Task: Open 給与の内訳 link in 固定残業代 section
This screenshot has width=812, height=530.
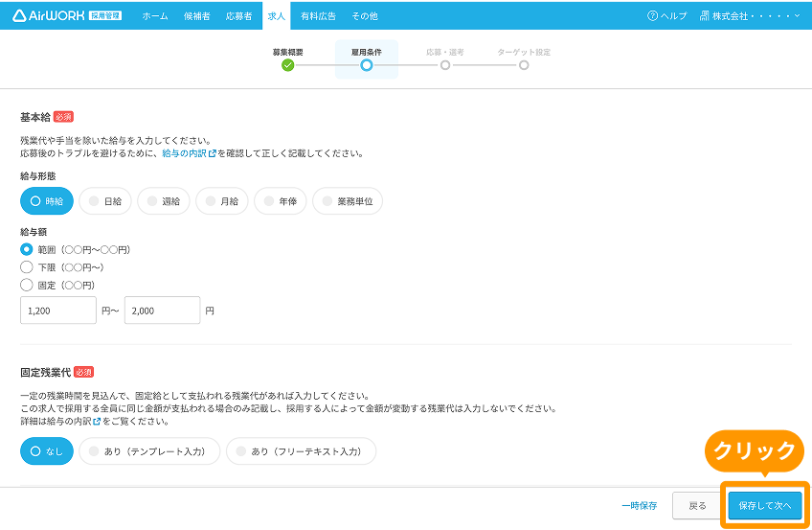Action: [x=74, y=421]
